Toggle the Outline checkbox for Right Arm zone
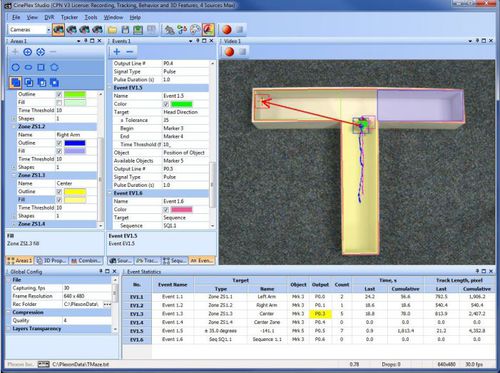Image resolution: width=500 pixels, height=373 pixels. click(x=59, y=143)
